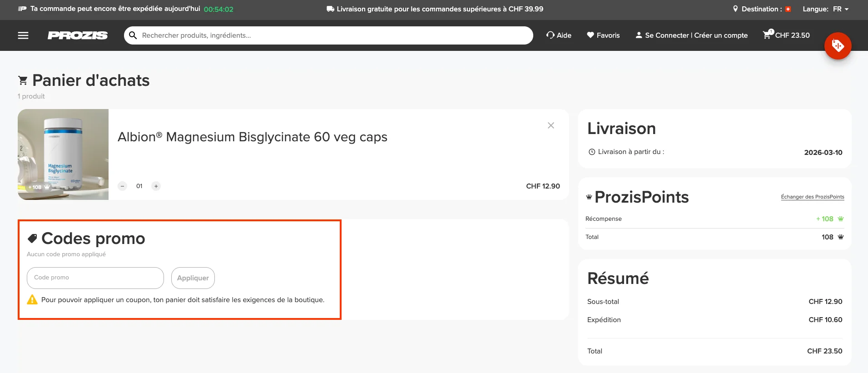Click the +108 points badge on thumbnail

click(39, 187)
